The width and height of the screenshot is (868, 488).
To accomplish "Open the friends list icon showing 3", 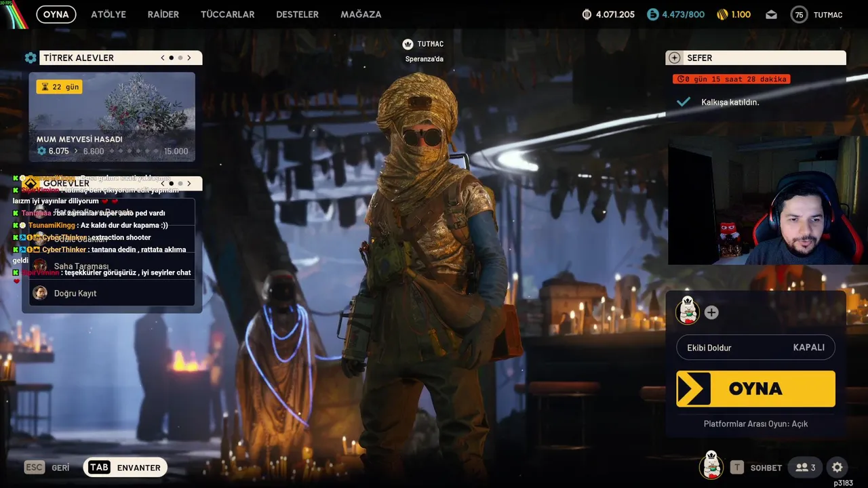I will click(x=805, y=467).
